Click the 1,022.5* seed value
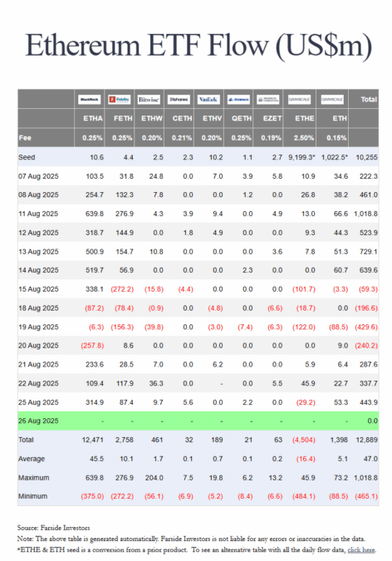Screen dimensions: 392x561 pos(335,157)
